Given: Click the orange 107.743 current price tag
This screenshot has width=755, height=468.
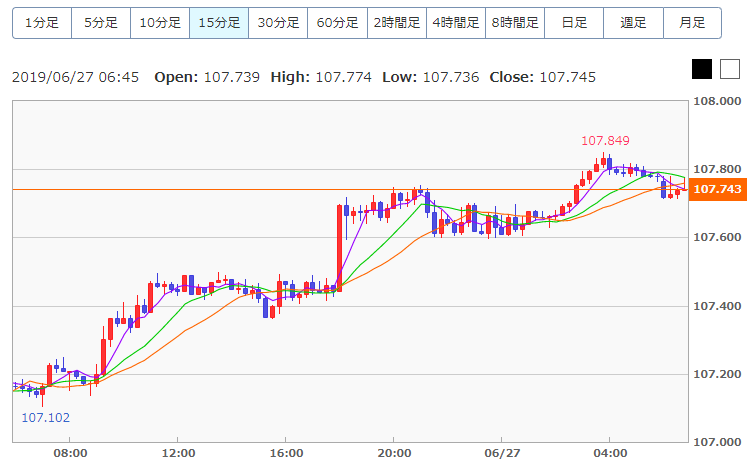Looking at the screenshot, I should [x=717, y=189].
